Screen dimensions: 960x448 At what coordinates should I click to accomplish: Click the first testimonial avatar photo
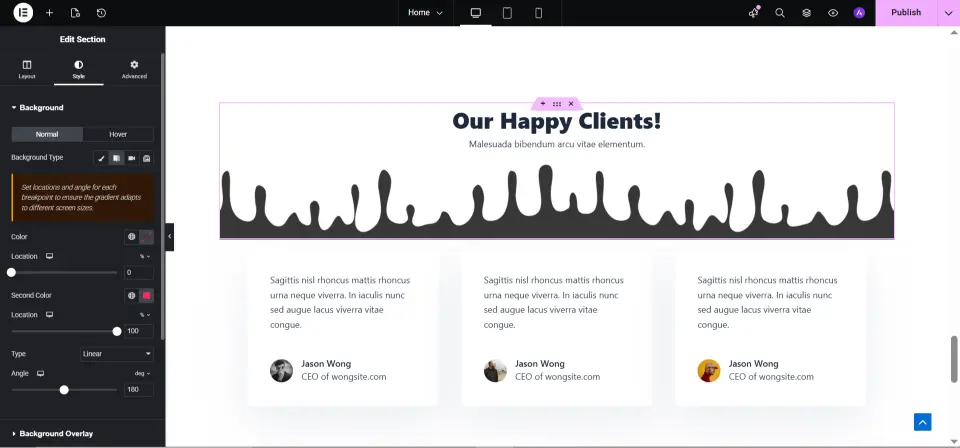pos(282,370)
